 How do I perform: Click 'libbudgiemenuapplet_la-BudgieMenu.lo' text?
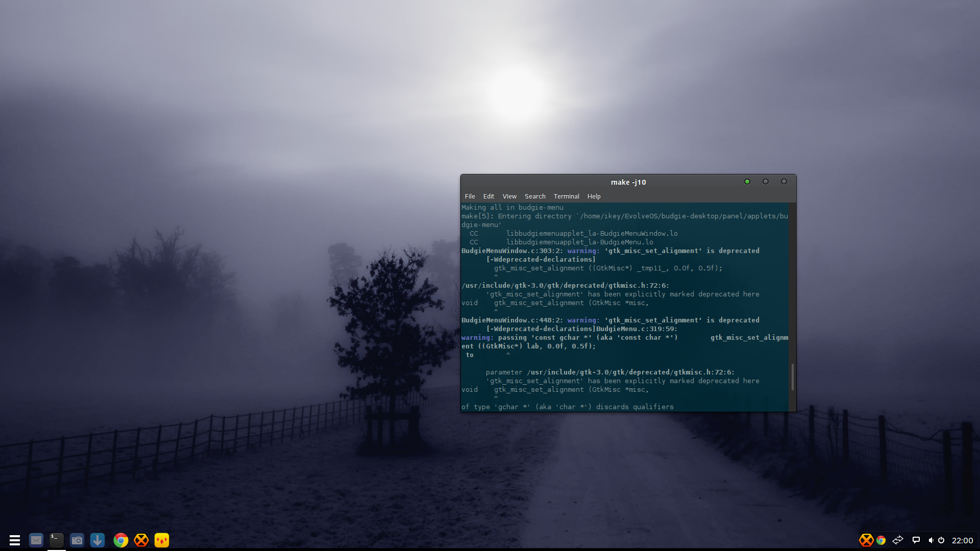[580, 242]
